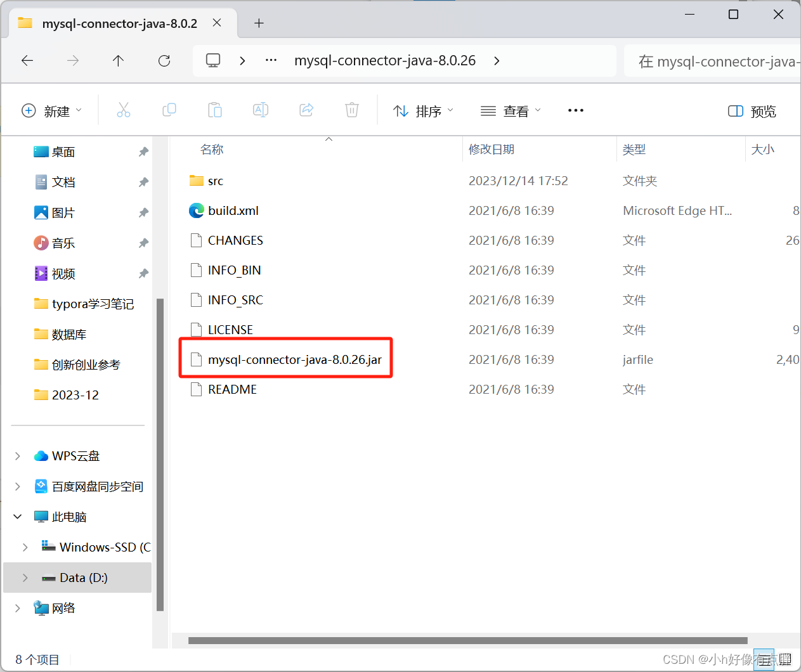Click the Delete trash icon
The image size is (801, 672).
coord(352,110)
